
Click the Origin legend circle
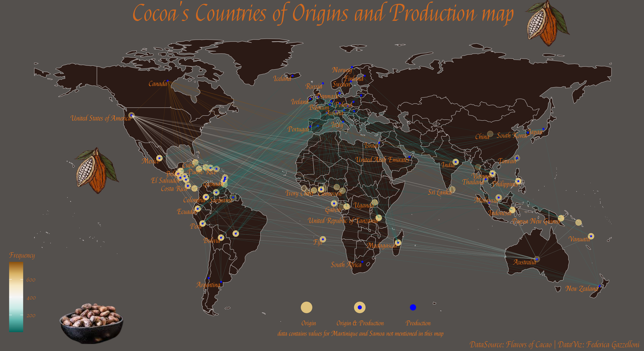click(306, 307)
